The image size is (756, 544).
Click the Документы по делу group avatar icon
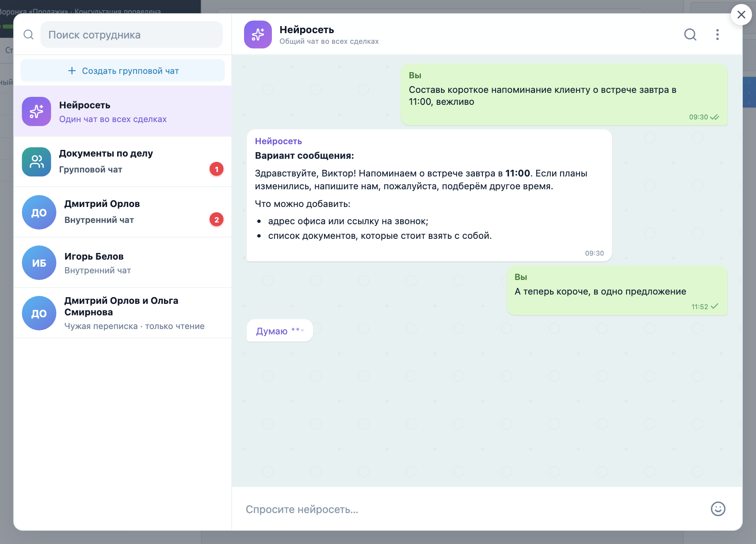[37, 162]
